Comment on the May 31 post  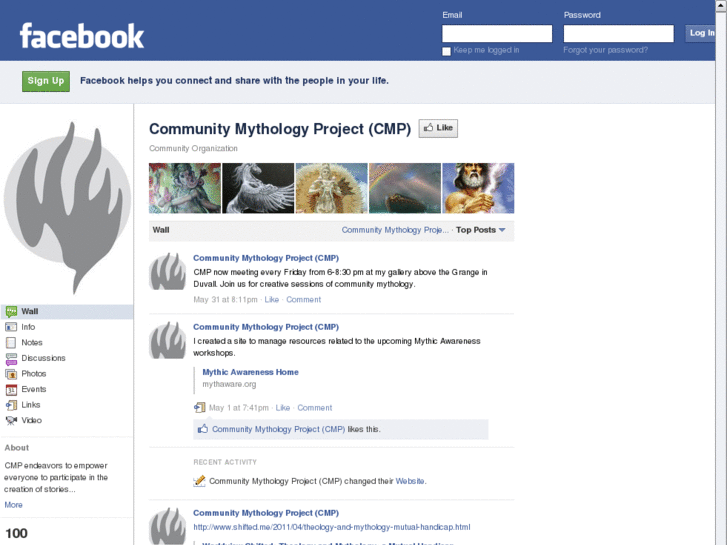pyautogui.click(x=303, y=300)
